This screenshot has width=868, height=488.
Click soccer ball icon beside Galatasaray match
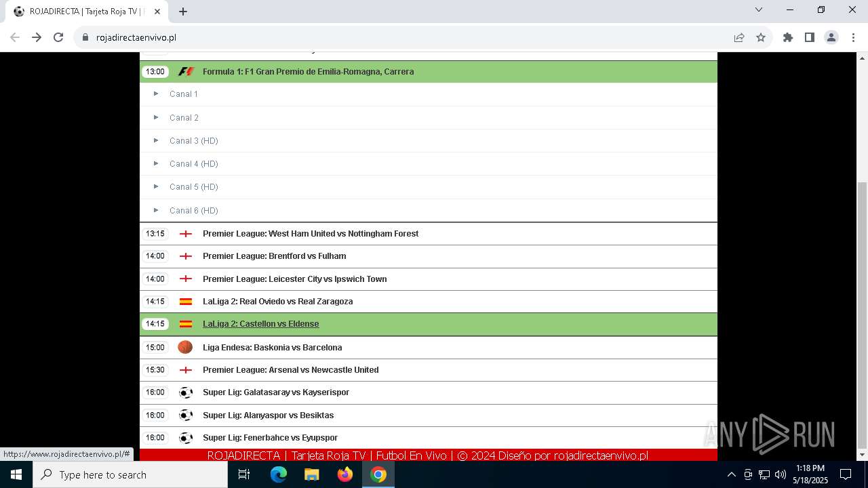pyautogui.click(x=186, y=392)
